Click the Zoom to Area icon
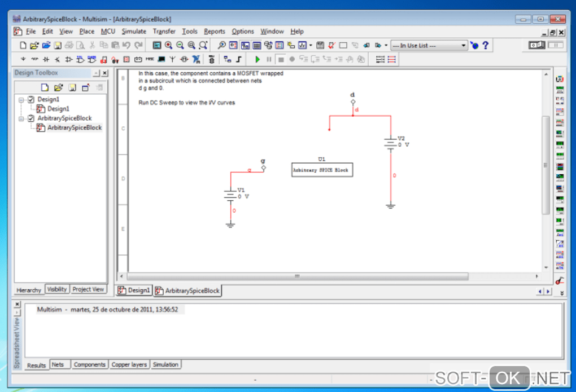 click(x=191, y=46)
